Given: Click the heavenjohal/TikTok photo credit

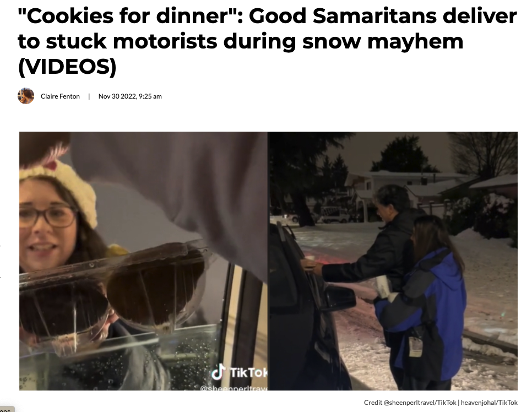Looking at the screenshot, I should (x=489, y=403).
